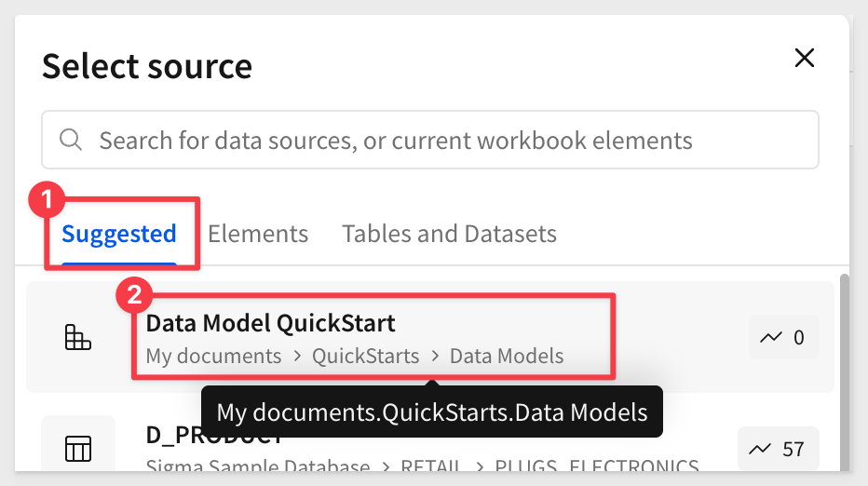Click red annotation badge number 1
The width and height of the screenshot is (868, 486).
point(47,199)
